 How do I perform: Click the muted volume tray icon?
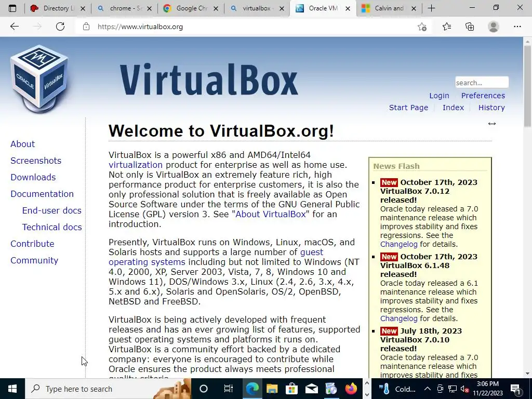465,389
